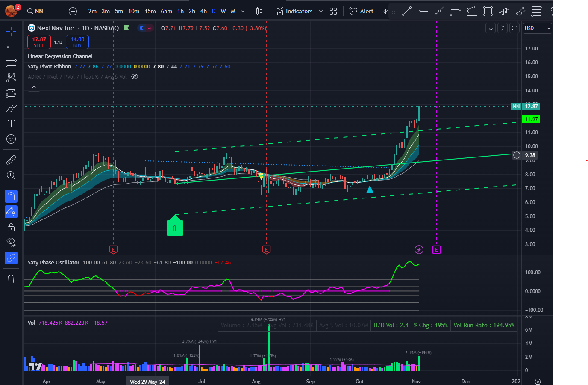
Task: Show hidden ADR% RVol indicator eye icon
Action: pos(135,77)
